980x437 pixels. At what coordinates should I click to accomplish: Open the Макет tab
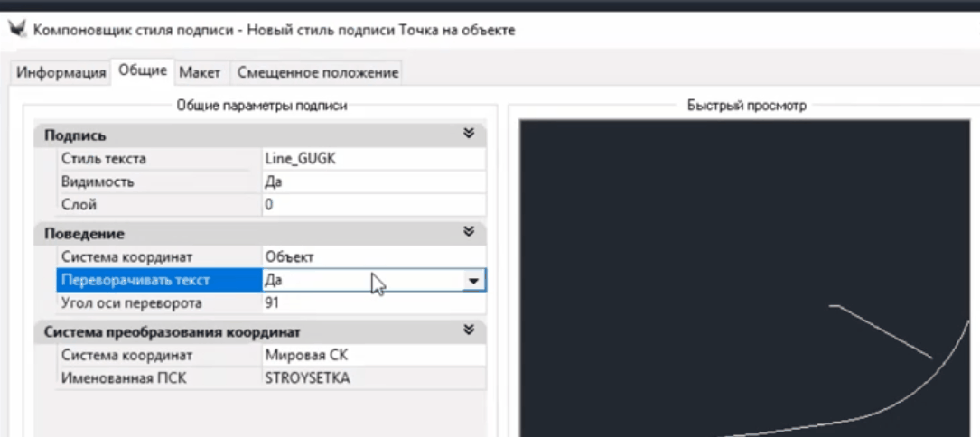click(200, 73)
